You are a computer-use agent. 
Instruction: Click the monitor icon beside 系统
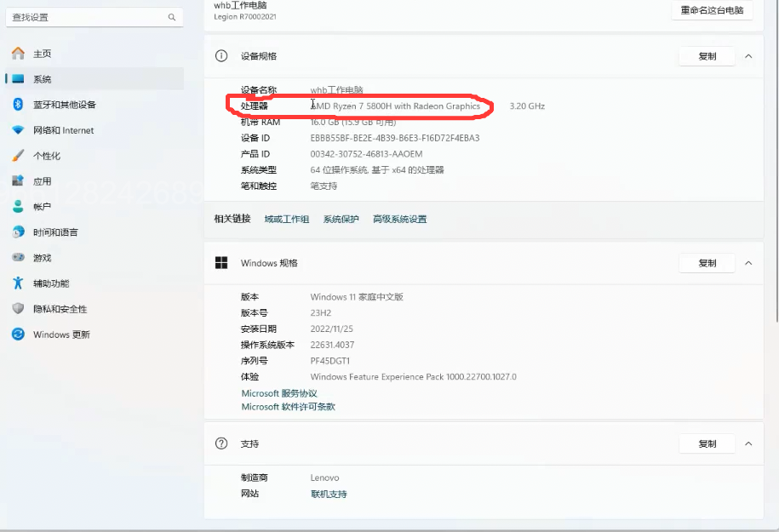tap(18, 79)
